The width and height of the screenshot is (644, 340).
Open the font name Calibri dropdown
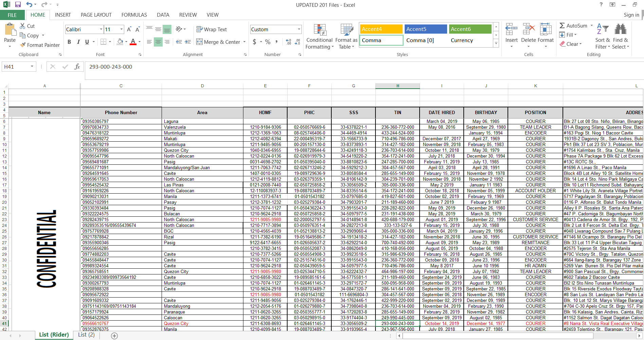101,30
